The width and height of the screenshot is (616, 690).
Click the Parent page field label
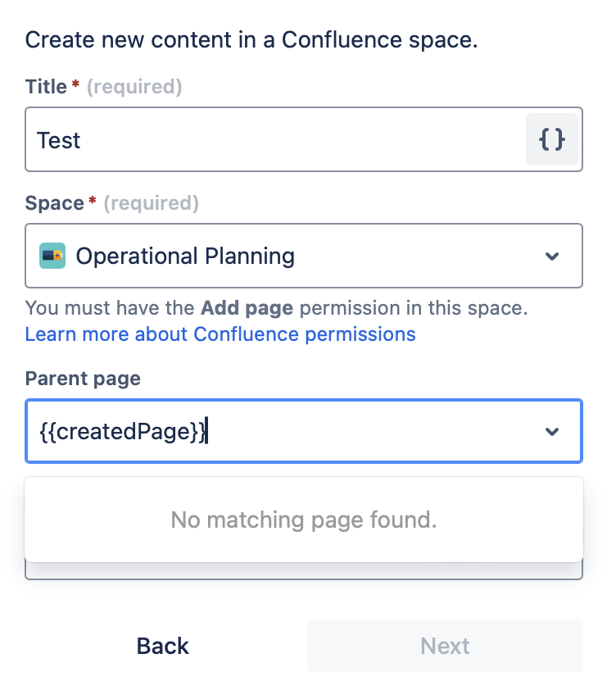83,379
